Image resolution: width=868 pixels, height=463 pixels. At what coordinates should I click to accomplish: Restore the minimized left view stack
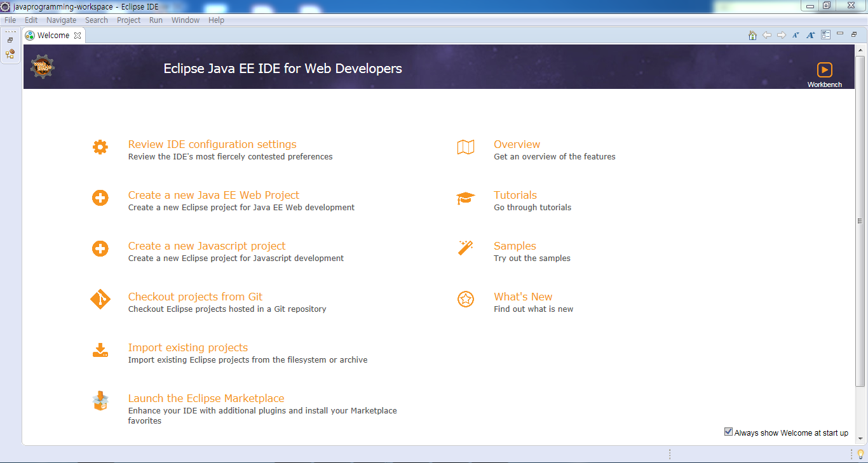[10, 40]
